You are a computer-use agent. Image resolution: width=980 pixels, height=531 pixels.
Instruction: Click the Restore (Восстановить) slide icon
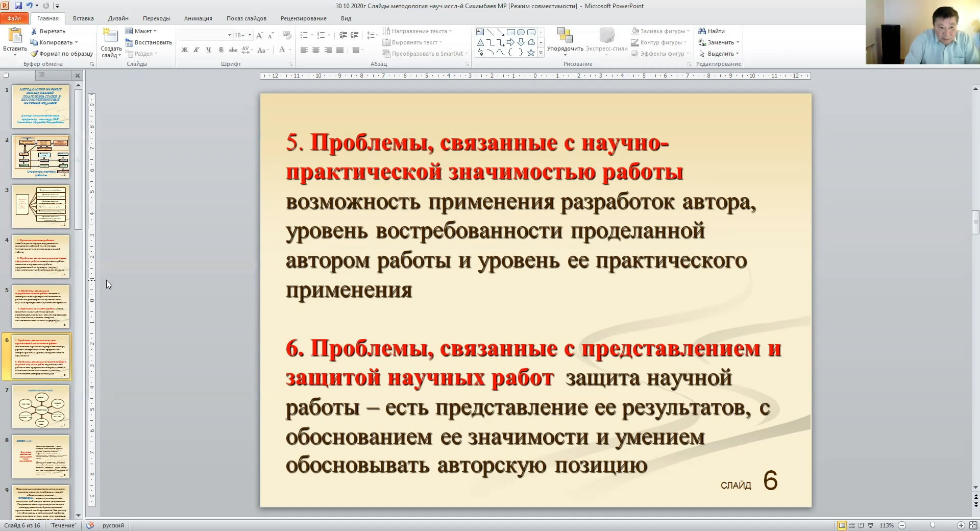pyautogui.click(x=129, y=42)
